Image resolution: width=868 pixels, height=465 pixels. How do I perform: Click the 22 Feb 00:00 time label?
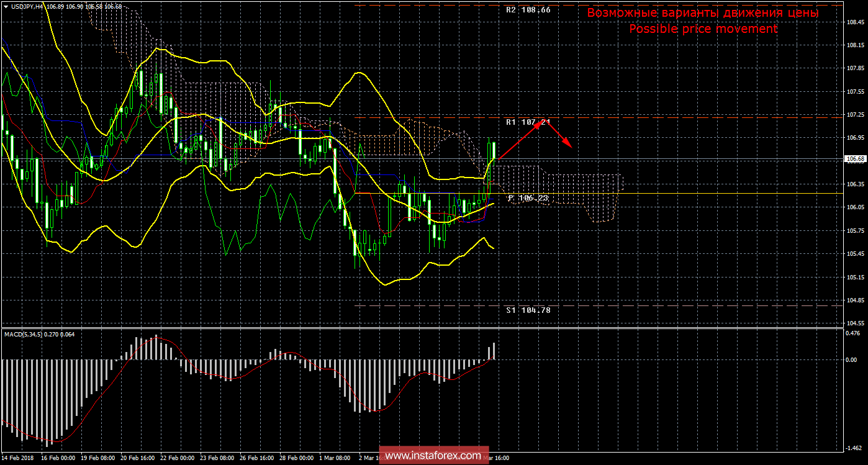pos(177,458)
